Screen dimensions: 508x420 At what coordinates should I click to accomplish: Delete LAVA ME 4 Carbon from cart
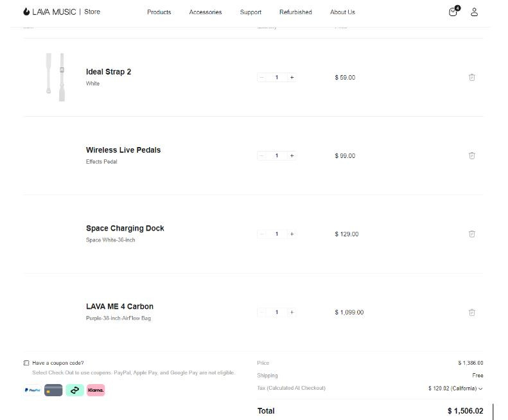(x=472, y=312)
